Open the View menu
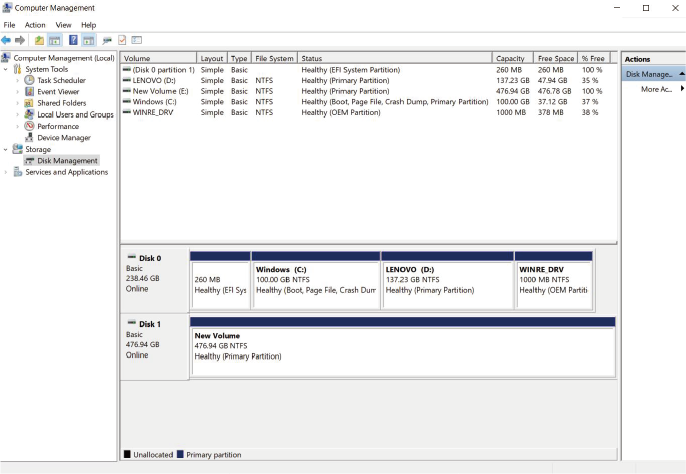This screenshot has height=474, width=686. (x=63, y=24)
